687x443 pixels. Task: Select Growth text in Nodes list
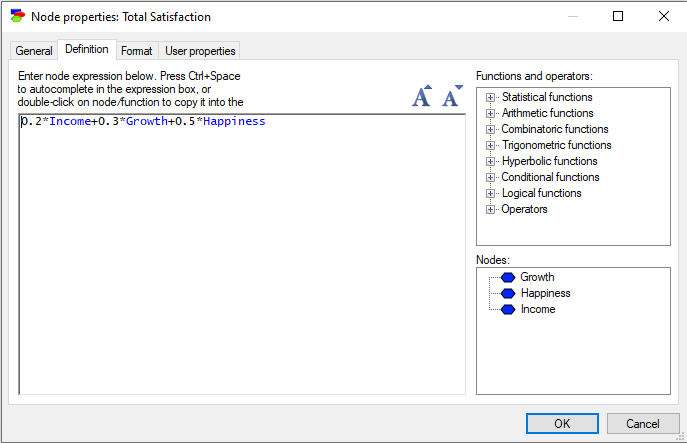pyautogui.click(x=537, y=277)
